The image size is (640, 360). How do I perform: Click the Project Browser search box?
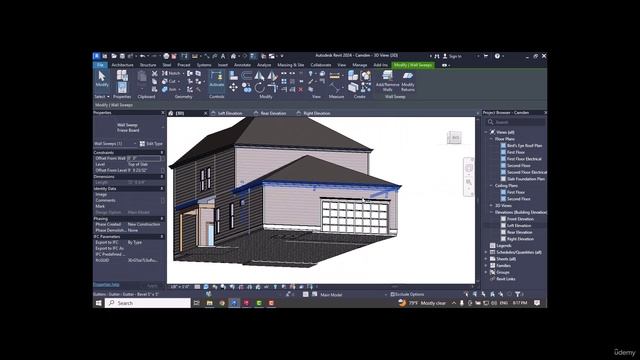[x=516, y=122]
